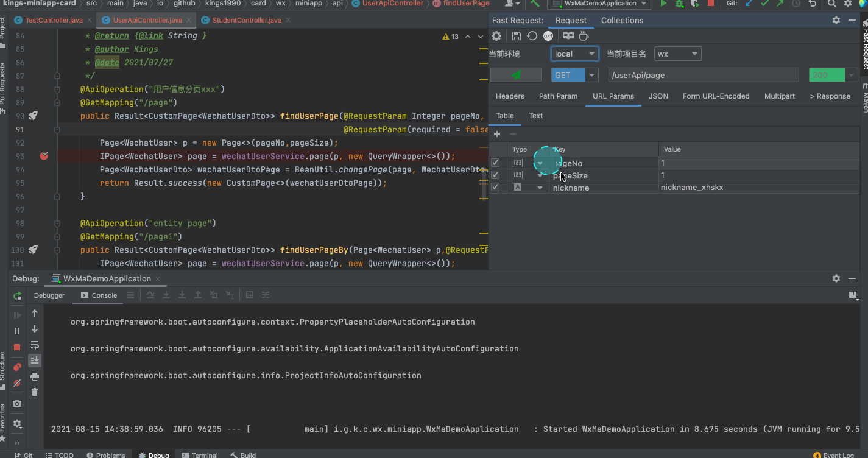The width and height of the screenshot is (868, 458).
Task: Click the add row plus icon
Action: 497,134
